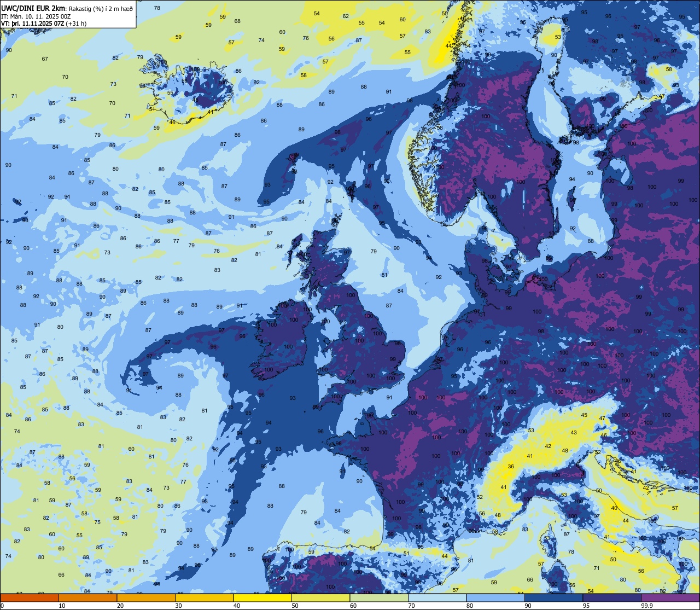This screenshot has height=610, width=700.
Task: Click the legend tick label 50
Action: 295,606
